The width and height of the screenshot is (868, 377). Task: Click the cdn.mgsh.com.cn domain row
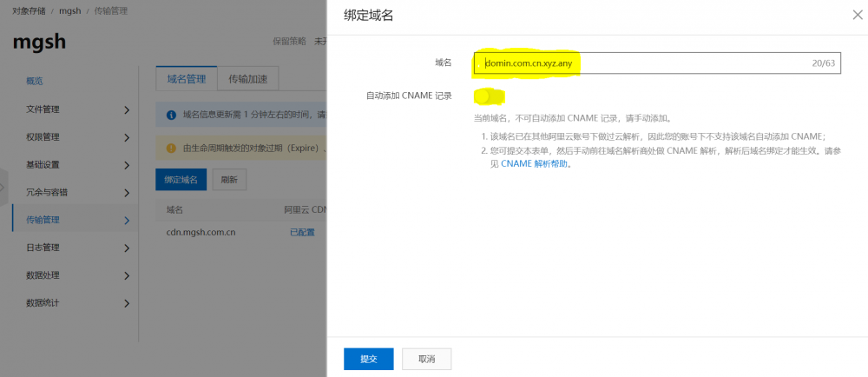tap(201, 232)
